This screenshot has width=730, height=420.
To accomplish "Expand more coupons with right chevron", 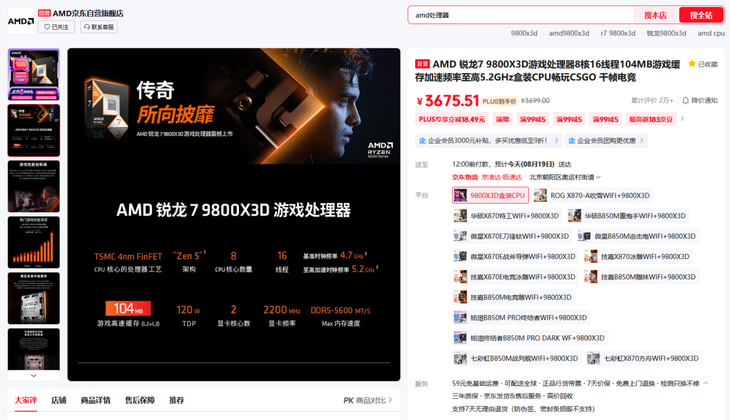I will [682, 119].
